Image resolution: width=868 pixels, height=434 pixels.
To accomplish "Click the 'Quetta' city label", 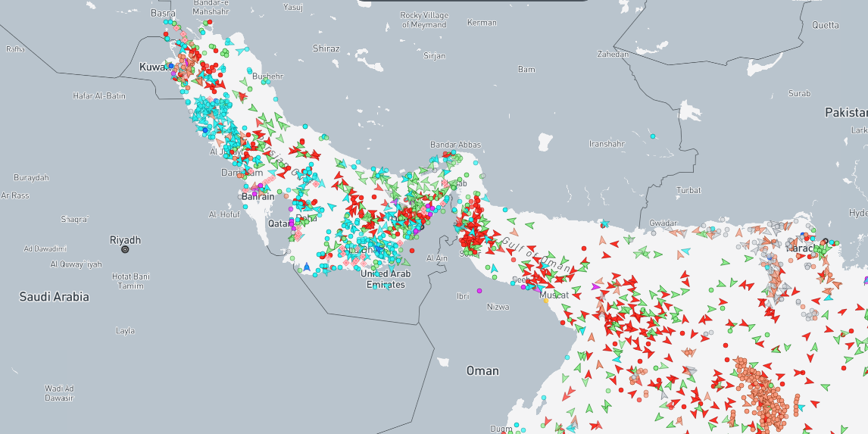I will (x=826, y=25).
